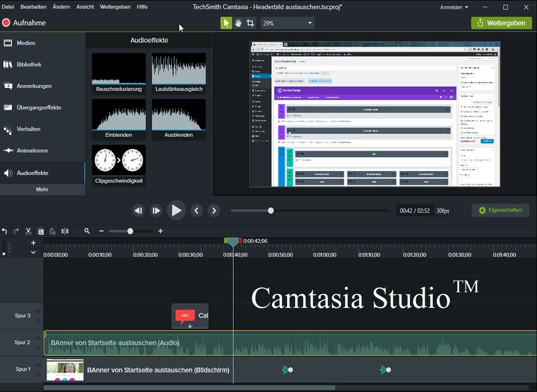Image resolution: width=537 pixels, height=392 pixels.
Task: Toggle visibility eye of Spur 3
Action: 38,311
